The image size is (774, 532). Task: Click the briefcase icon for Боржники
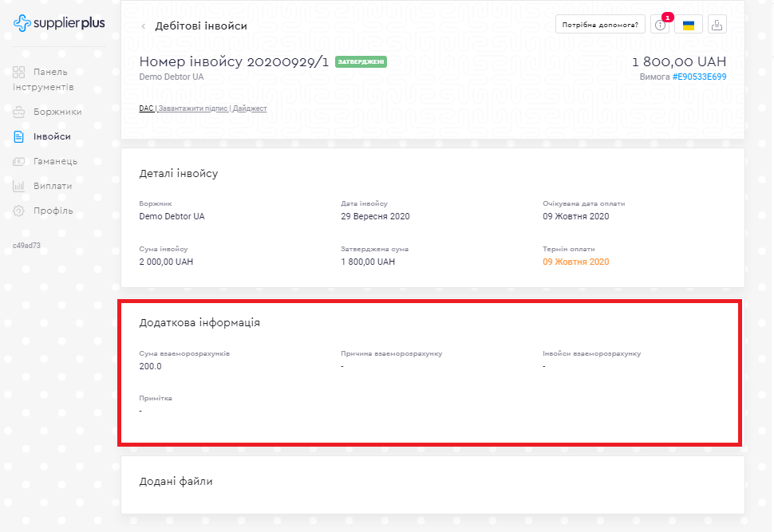[x=19, y=112]
